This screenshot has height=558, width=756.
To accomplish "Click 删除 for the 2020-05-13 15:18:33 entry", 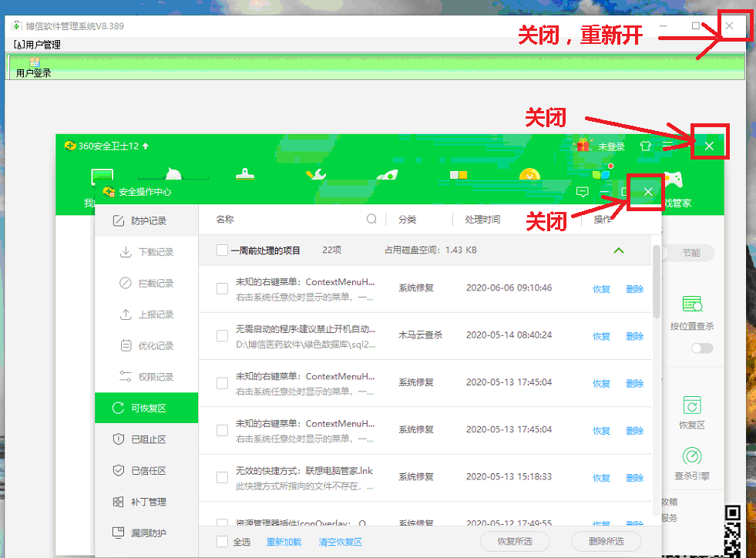I will click(x=634, y=478).
